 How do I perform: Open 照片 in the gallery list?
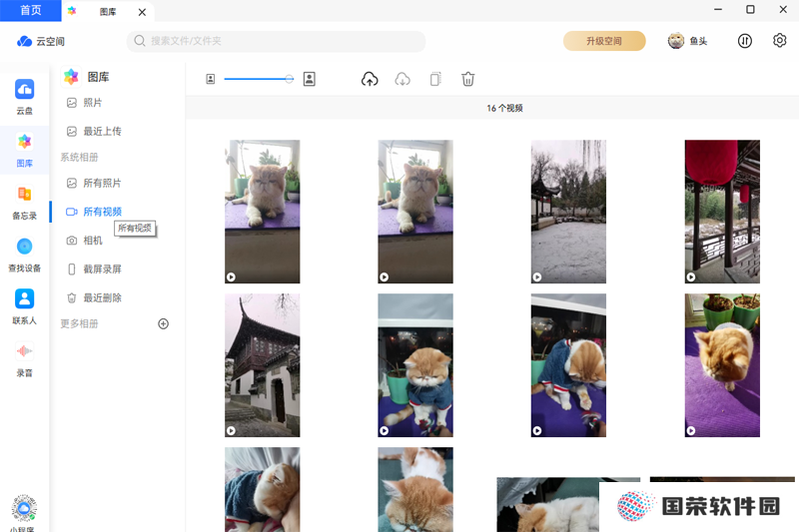tap(85, 103)
